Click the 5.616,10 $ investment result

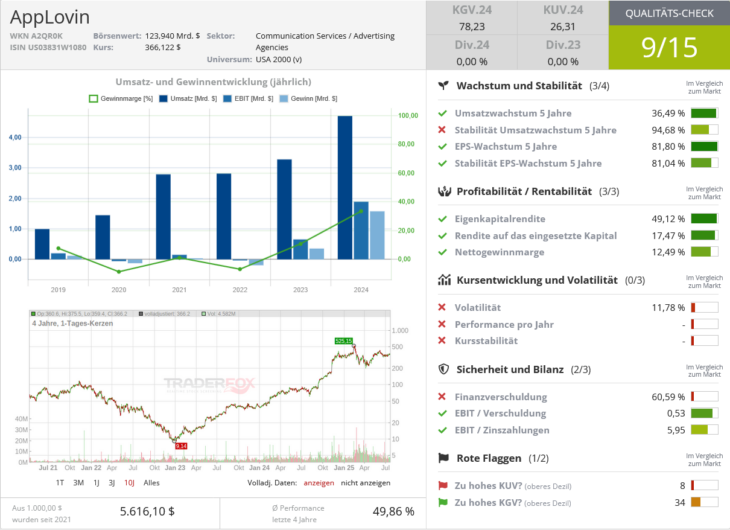click(x=147, y=511)
